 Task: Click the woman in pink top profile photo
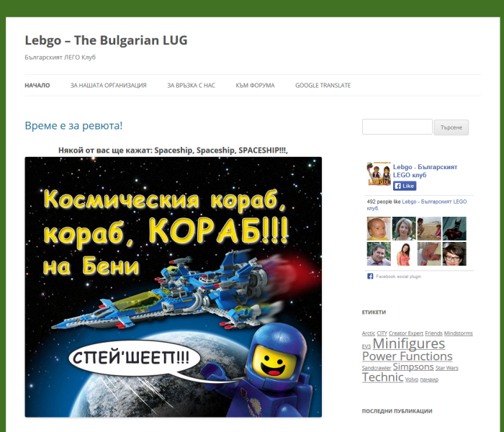[404, 253]
